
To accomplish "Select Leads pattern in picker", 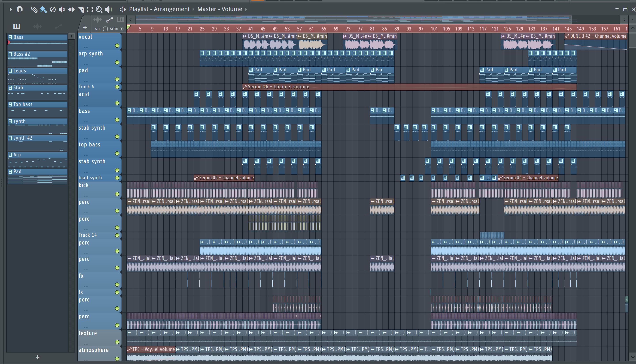I will [37, 76].
